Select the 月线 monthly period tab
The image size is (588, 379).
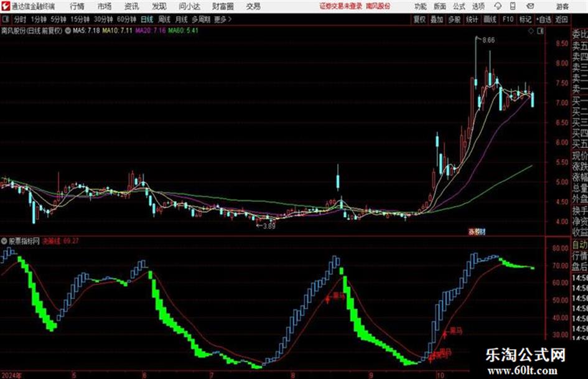[x=182, y=19]
